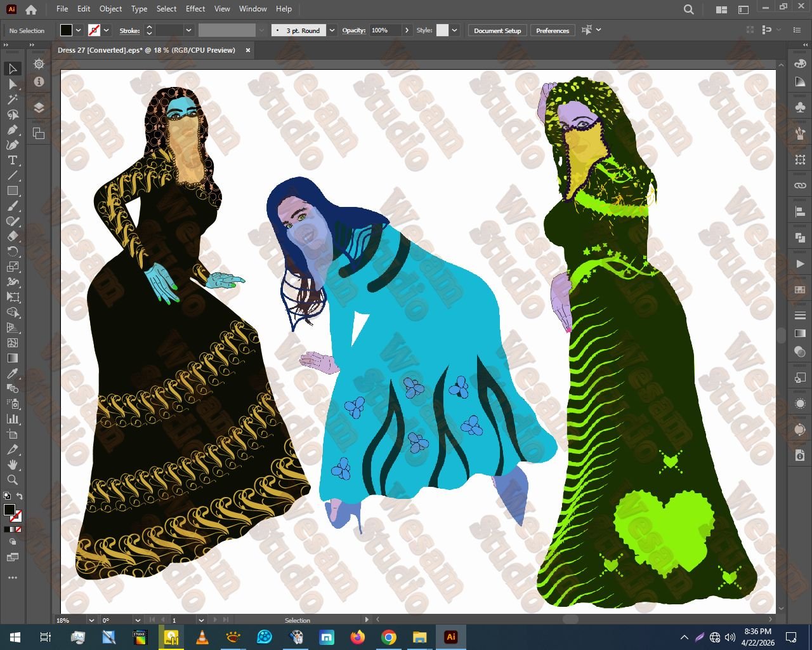This screenshot has height=650, width=812.
Task: Select the Artboard tool
Action: pos(13,434)
